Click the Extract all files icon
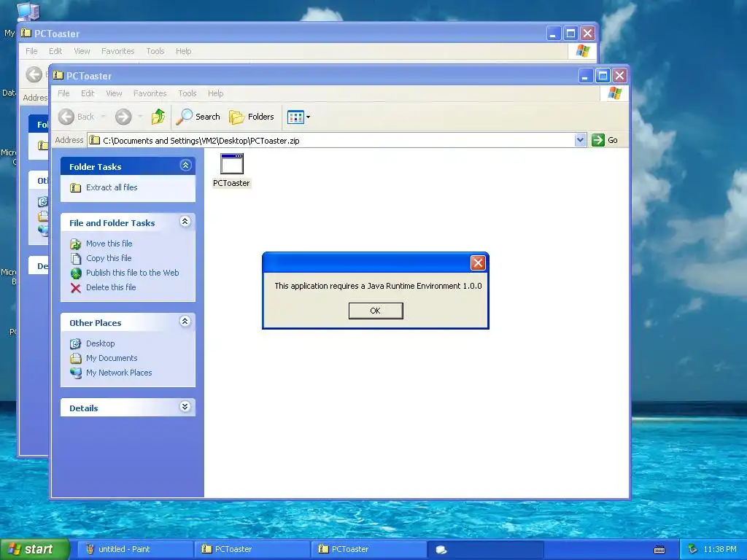The width and height of the screenshot is (747, 560). click(76, 187)
